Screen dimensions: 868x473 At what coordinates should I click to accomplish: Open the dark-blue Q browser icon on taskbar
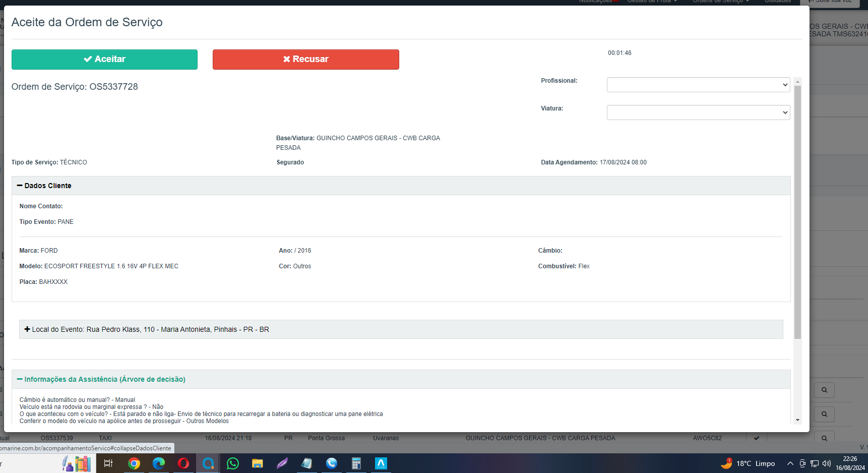coord(208,463)
